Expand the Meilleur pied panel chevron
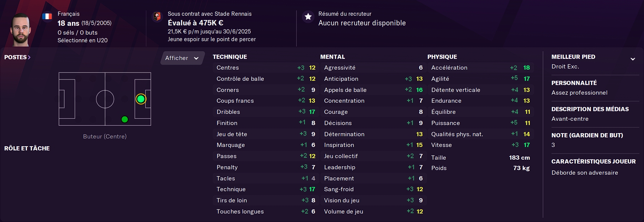Viewport: 644px width, 222px height. (x=633, y=59)
